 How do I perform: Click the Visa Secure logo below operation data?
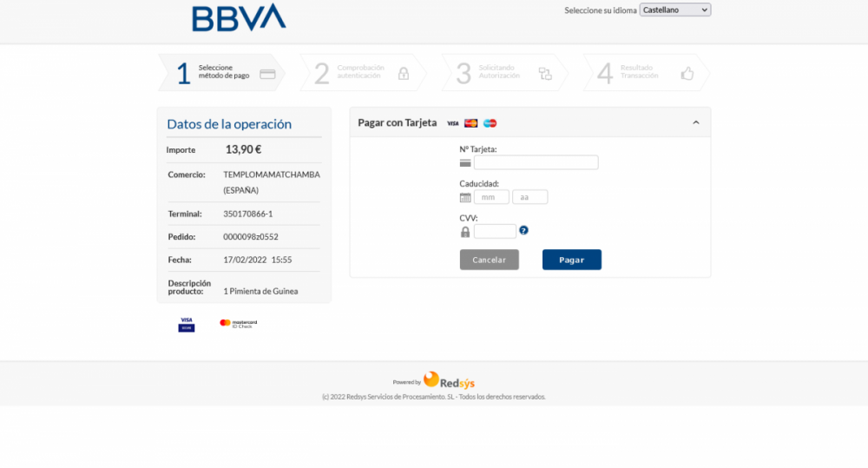point(186,324)
